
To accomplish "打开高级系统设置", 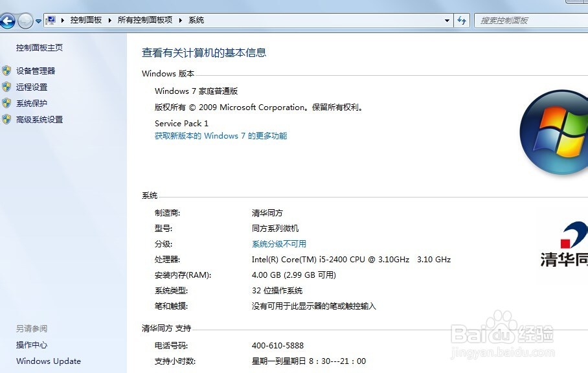I will tap(40, 120).
